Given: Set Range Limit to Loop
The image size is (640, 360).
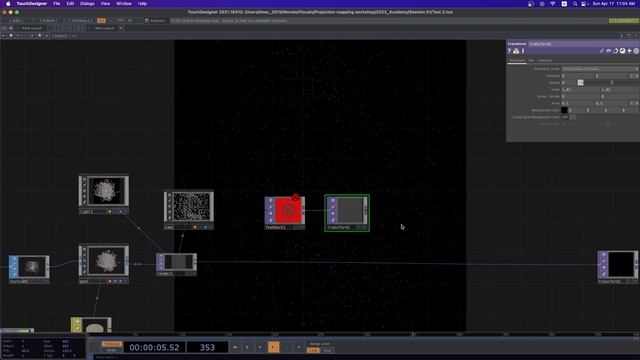Looking at the screenshot, I should 313,350.
